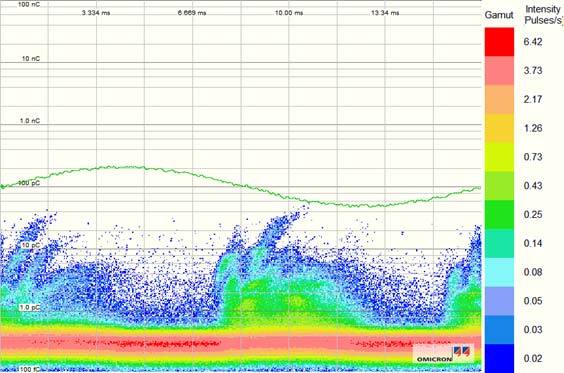
Task: Click the 1.26 intensity value
Action: tap(533, 128)
